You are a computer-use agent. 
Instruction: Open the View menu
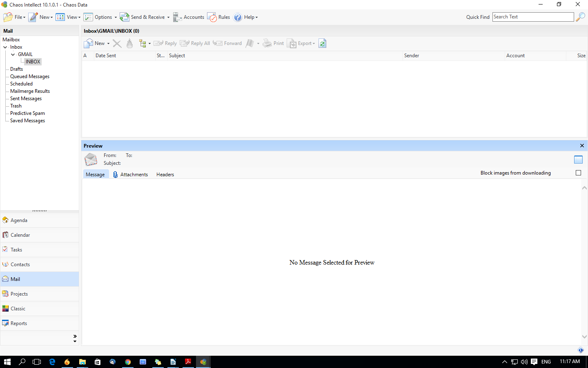click(x=68, y=17)
